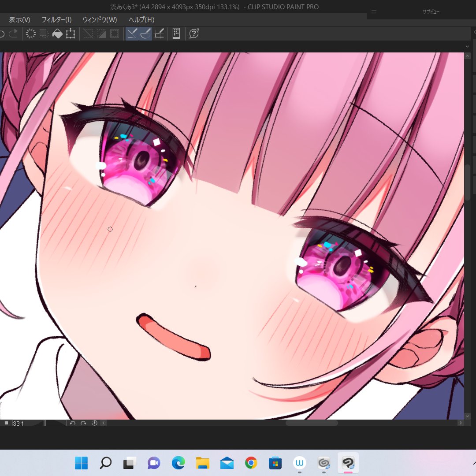Open Task View on the taskbar
Viewport: 476px width, 476px height.
(130, 463)
